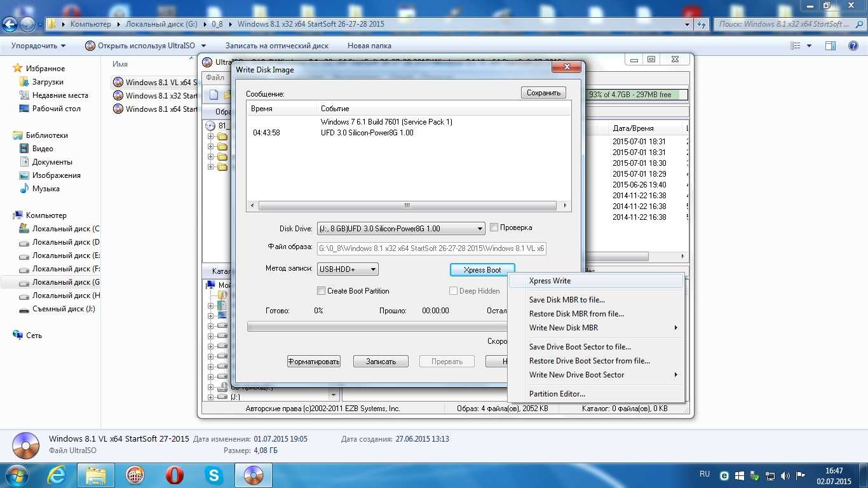Click Время column header in message log

pos(281,109)
